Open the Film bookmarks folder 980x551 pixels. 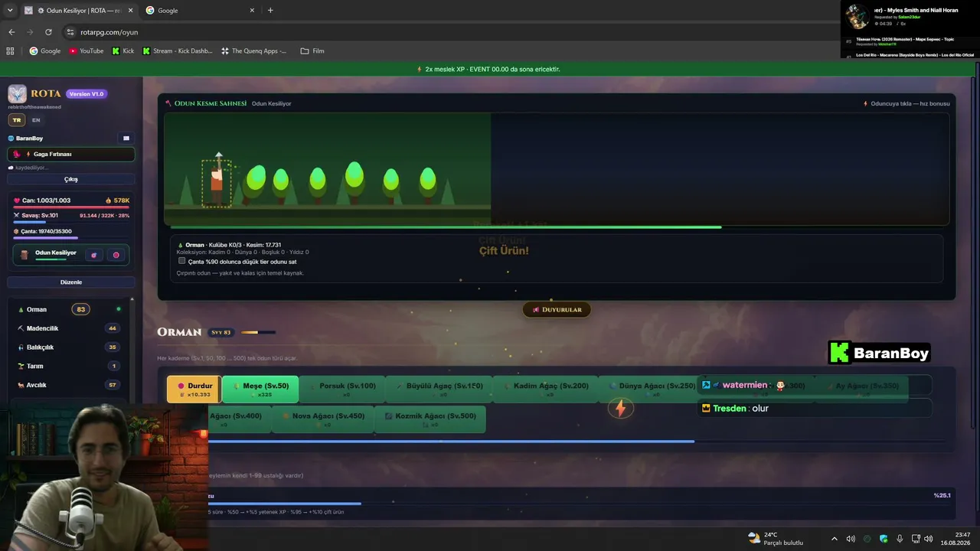(312, 51)
